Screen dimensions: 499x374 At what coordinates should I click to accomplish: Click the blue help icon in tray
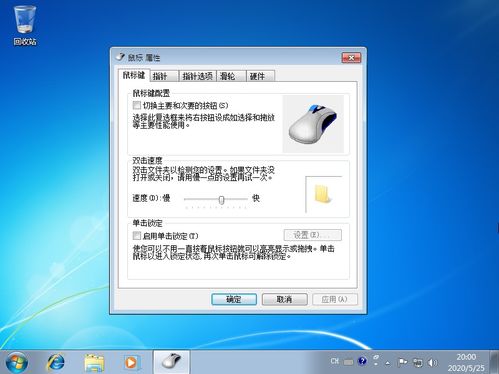(x=362, y=361)
